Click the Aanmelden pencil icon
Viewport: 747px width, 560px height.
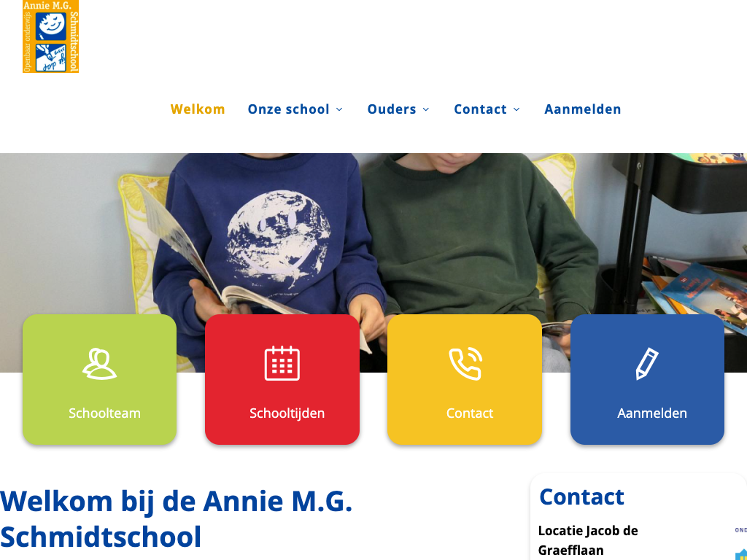tap(647, 364)
